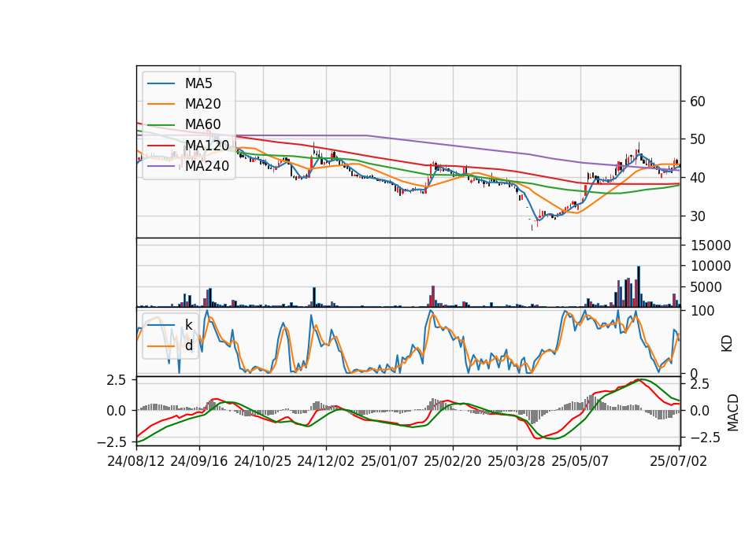Click the MA5 legend label
Screen dimensions: 756x543
click(x=198, y=83)
